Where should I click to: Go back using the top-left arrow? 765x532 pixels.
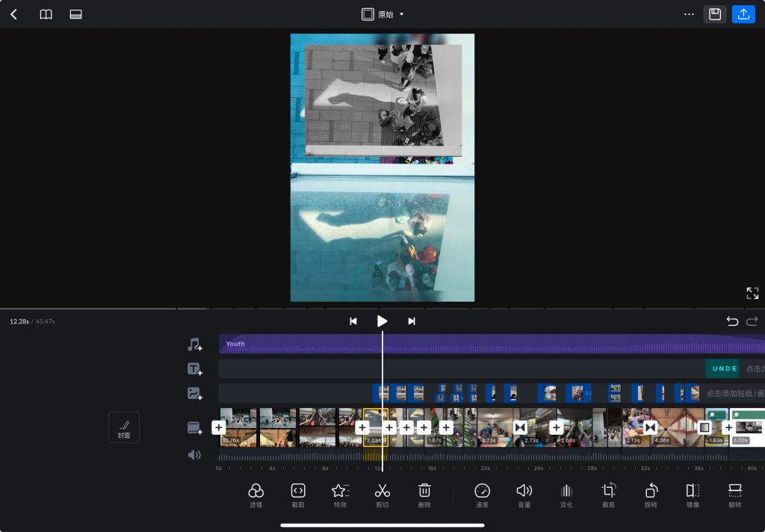pyautogui.click(x=14, y=14)
